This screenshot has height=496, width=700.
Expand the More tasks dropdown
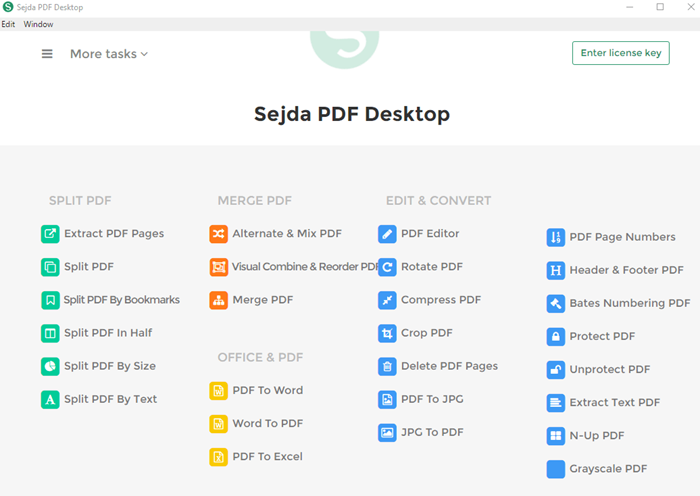click(109, 54)
